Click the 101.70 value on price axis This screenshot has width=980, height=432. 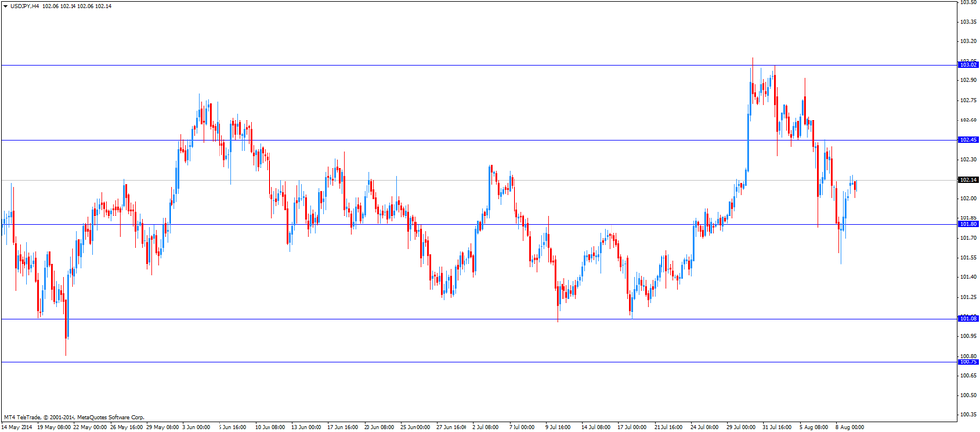[x=968, y=238]
